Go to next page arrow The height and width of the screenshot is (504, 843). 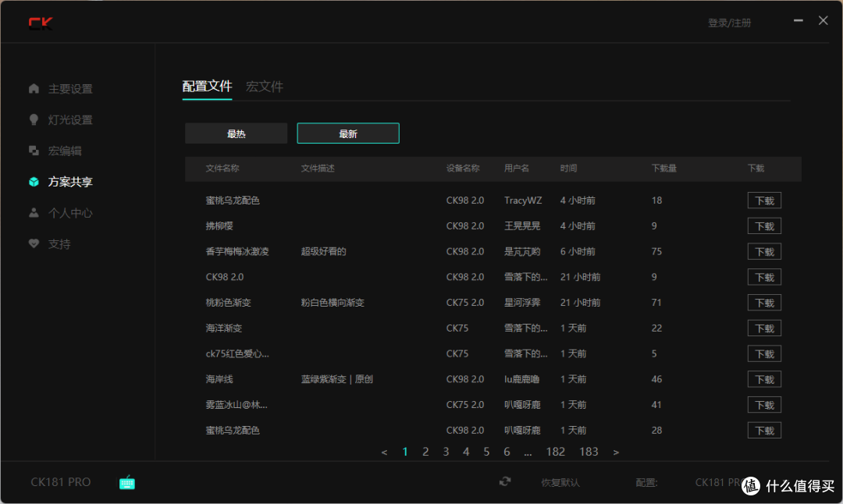click(616, 453)
